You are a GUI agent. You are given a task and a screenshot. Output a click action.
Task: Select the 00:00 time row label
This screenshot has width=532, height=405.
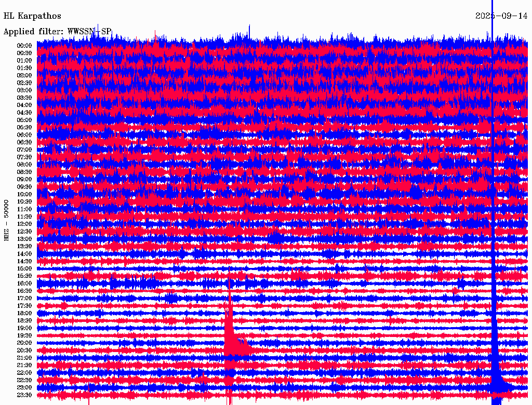tap(24, 46)
